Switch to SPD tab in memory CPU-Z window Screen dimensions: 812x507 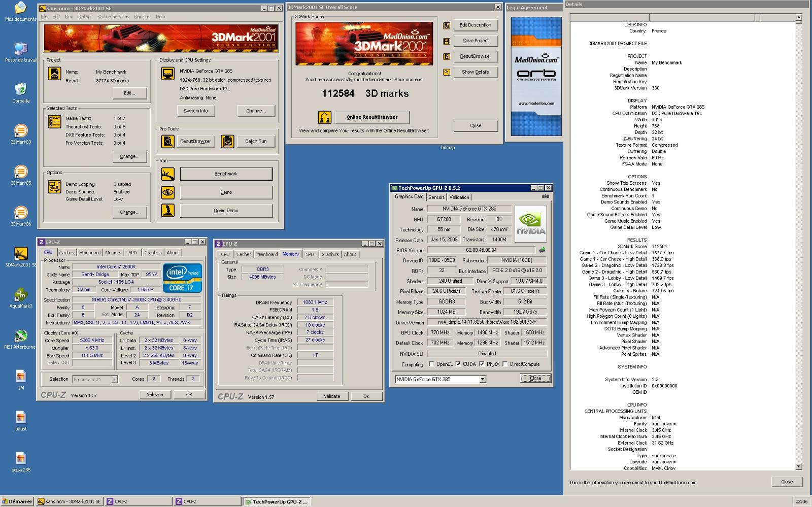[310, 254]
